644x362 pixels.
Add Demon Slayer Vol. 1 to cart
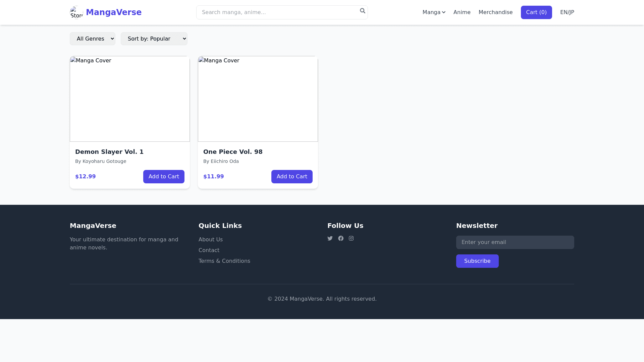click(164, 177)
